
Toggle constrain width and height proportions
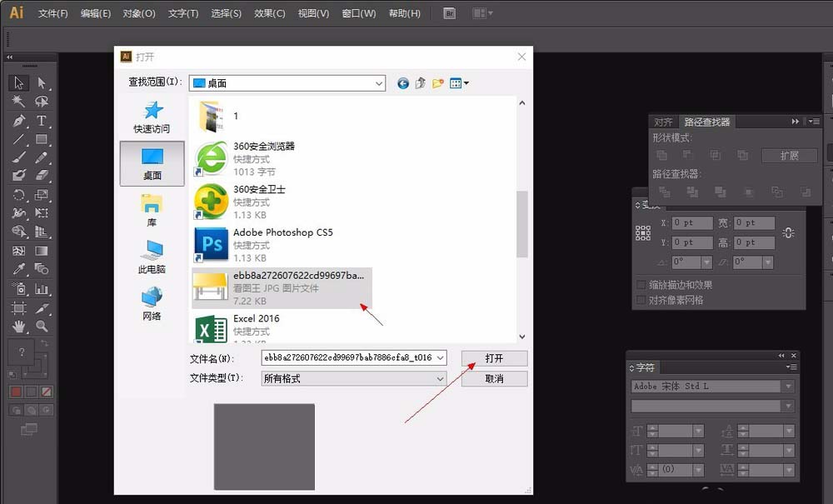788,232
